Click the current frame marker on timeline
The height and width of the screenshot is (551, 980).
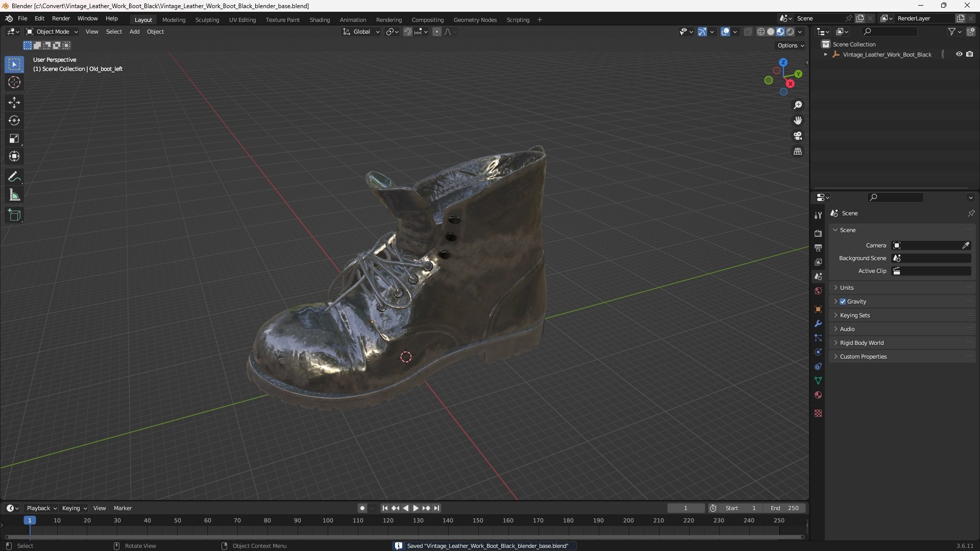click(30, 520)
